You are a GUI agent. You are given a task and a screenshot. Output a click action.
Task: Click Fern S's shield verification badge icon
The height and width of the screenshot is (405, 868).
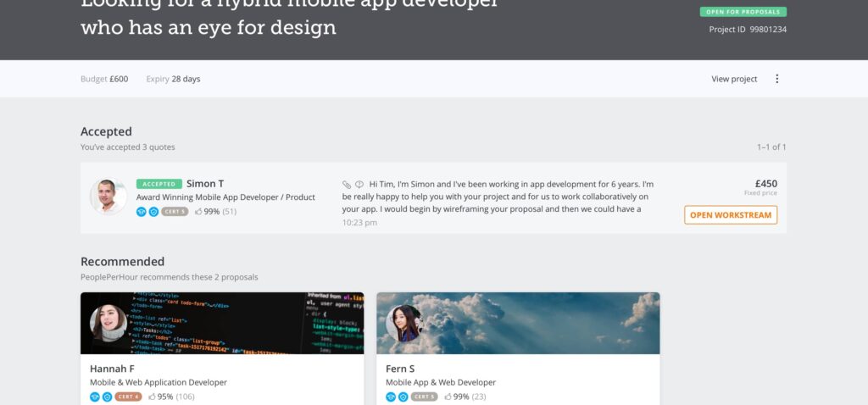(x=403, y=396)
